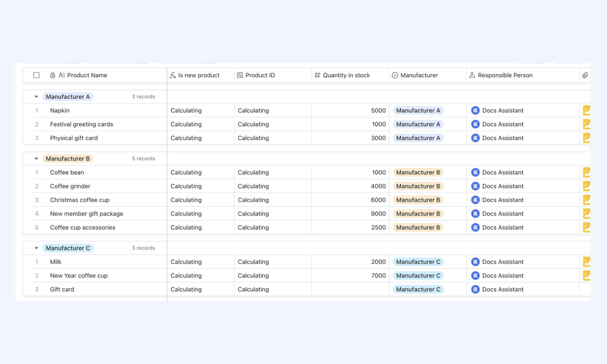Click the lookup icon of Product ID
The image size is (607, 364).
(x=240, y=75)
